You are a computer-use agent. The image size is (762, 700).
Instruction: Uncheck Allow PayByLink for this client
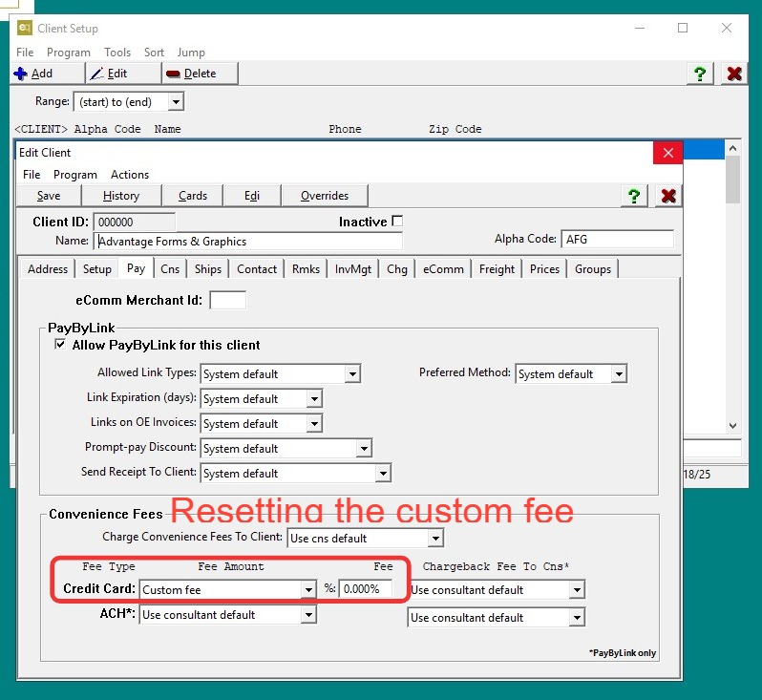click(x=60, y=345)
